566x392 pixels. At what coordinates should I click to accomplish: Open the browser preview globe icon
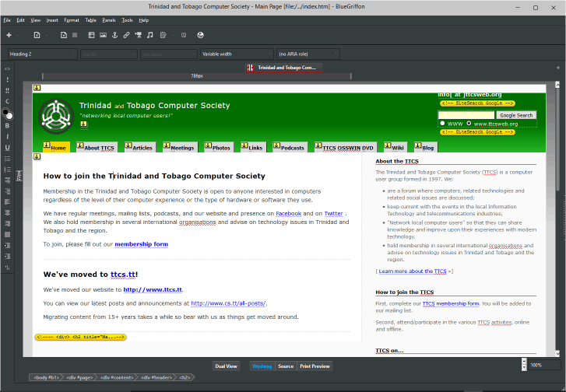pyautogui.click(x=200, y=35)
